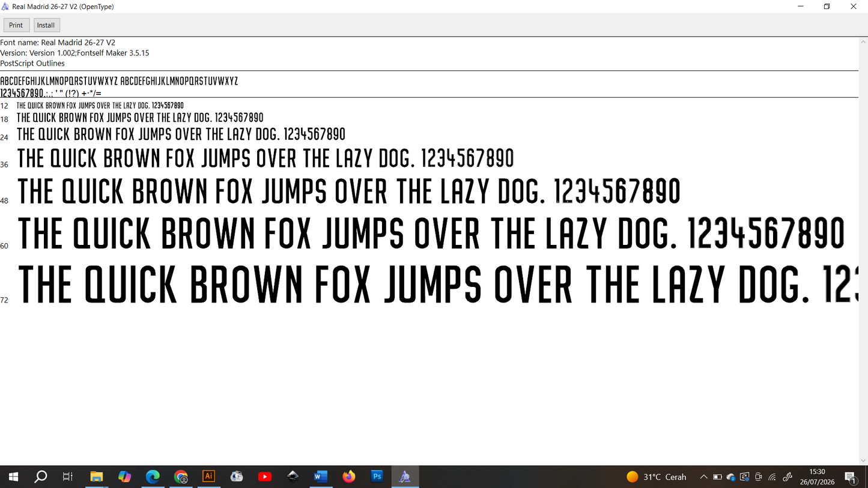Open the Firefox taskbar icon
Viewport: 868px width, 488px height.
click(x=349, y=477)
